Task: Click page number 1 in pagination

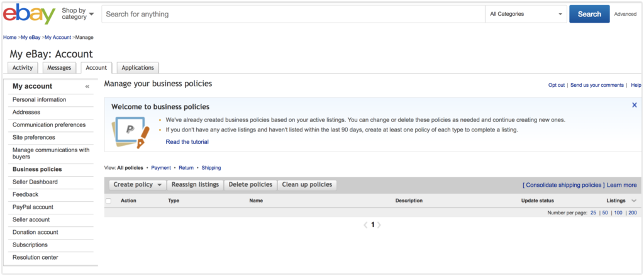Action: [372, 225]
